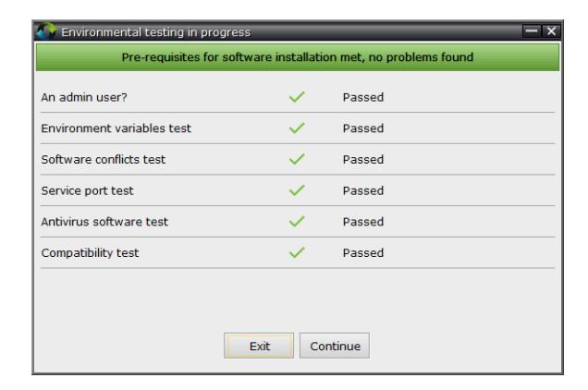Screen dimensions: 588x390
Task: Close the environmental testing dialog
Action: coord(551,31)
